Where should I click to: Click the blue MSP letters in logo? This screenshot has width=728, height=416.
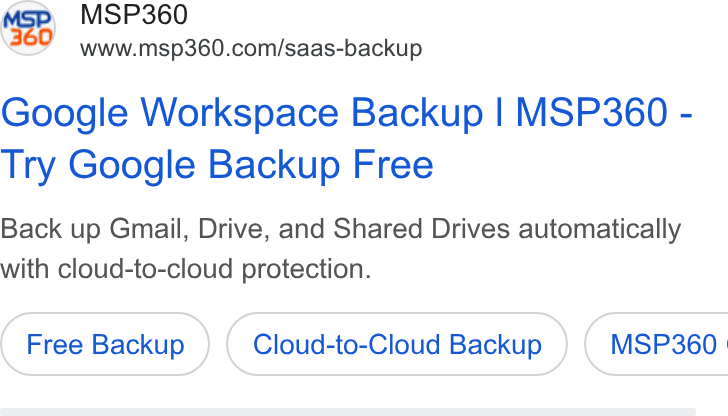point(27,20)
